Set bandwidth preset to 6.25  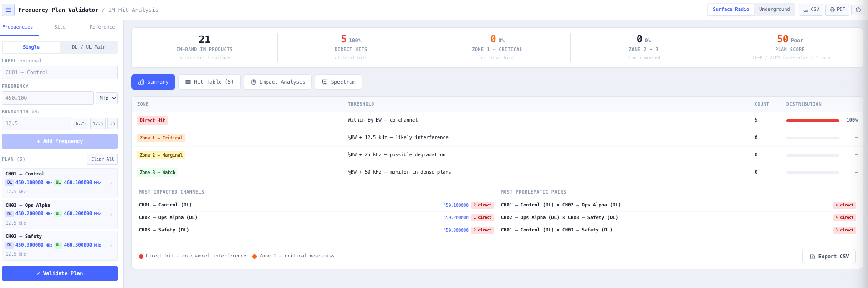pos(81,123)
